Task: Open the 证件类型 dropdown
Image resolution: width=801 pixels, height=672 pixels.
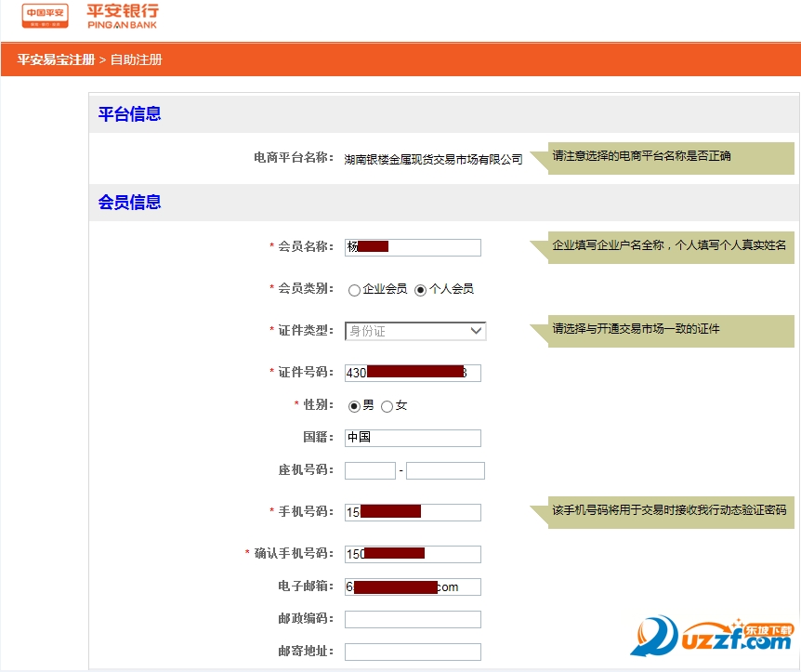Action: [x=415, y=331]
